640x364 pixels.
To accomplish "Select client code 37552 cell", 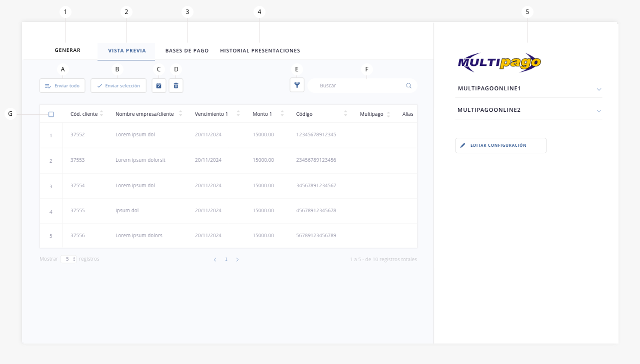I will pyautogui.click(x=77, y=135).
